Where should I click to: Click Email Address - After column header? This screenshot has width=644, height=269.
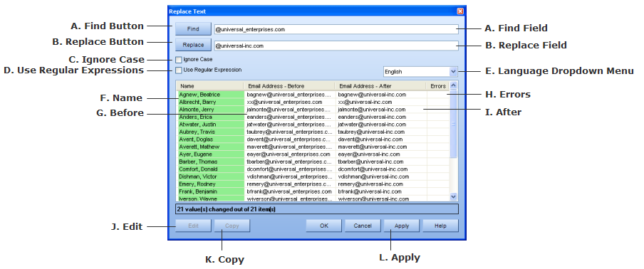pyautogui.click(x=380, y=86)
